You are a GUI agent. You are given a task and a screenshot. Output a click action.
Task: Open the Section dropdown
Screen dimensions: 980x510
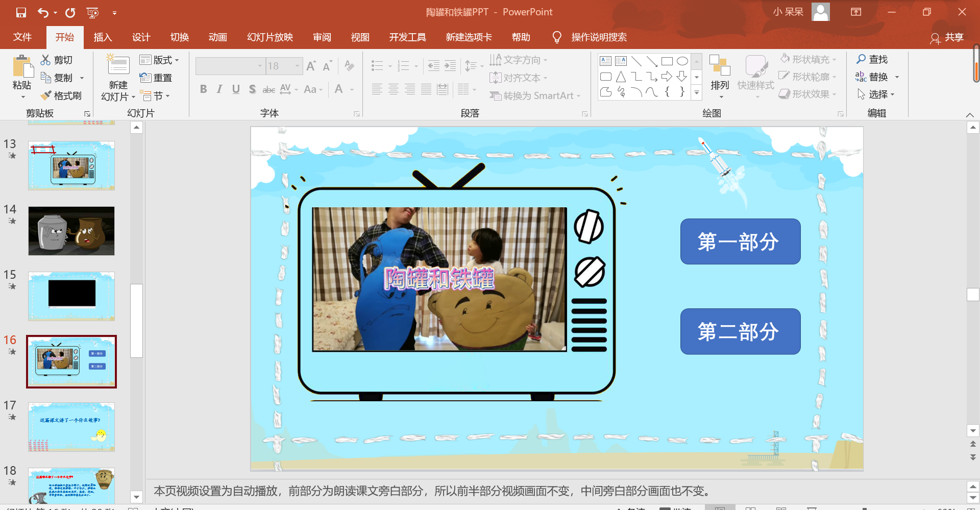coord(155,95)
